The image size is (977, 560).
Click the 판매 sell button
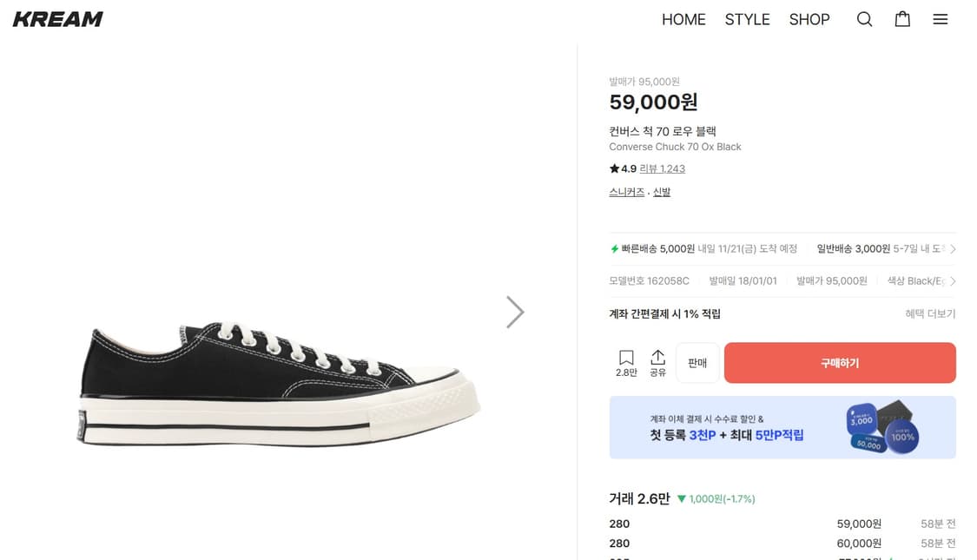[697, 362]
